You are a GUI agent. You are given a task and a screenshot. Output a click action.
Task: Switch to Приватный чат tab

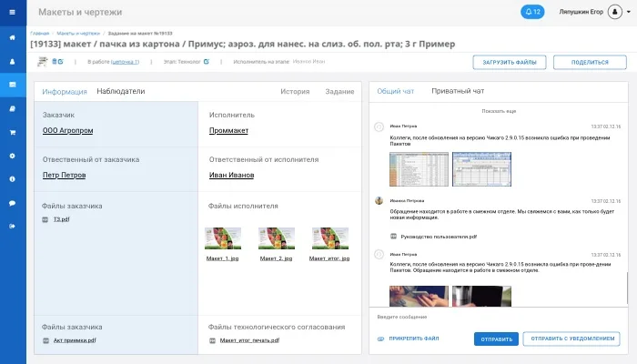pyautogui.click(x=458, y=91)
